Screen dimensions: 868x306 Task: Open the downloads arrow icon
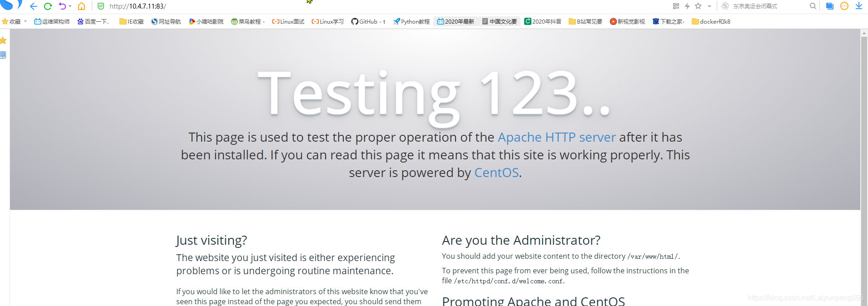859,6
